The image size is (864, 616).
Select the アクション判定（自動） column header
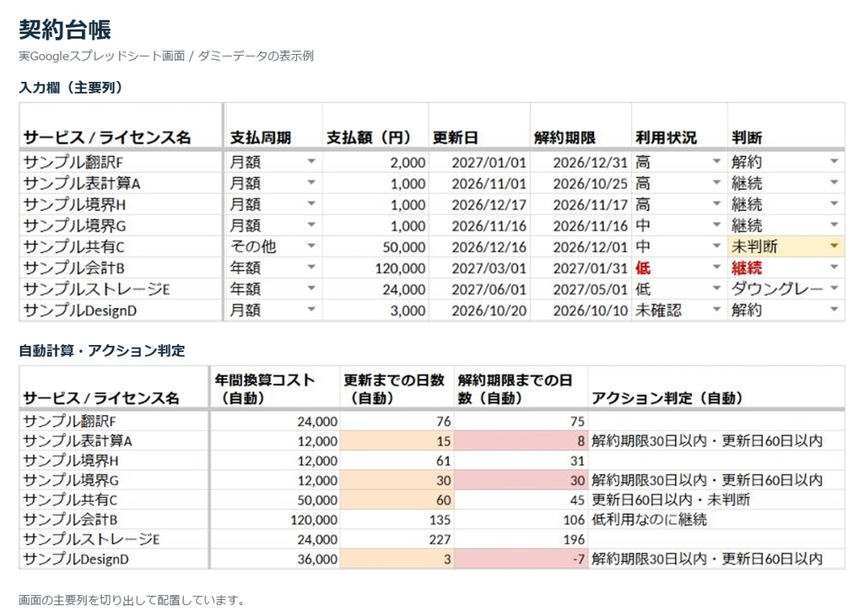pos(716,388)
